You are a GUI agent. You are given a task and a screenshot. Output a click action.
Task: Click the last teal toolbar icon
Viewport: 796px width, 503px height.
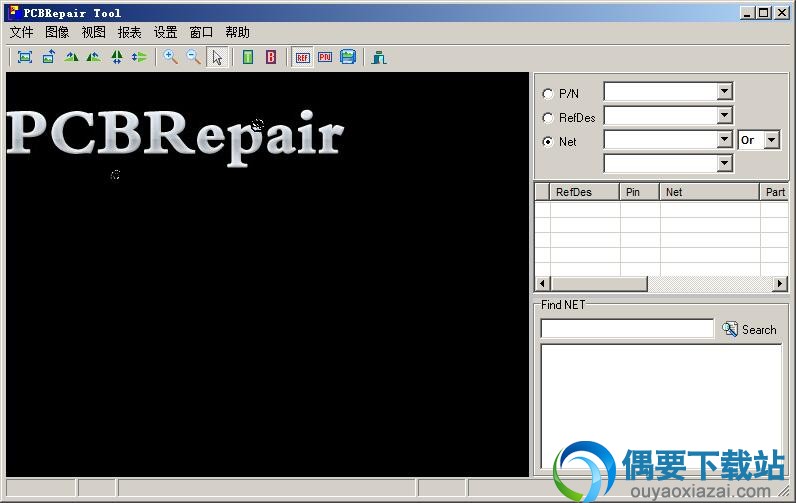coord(379,57)
